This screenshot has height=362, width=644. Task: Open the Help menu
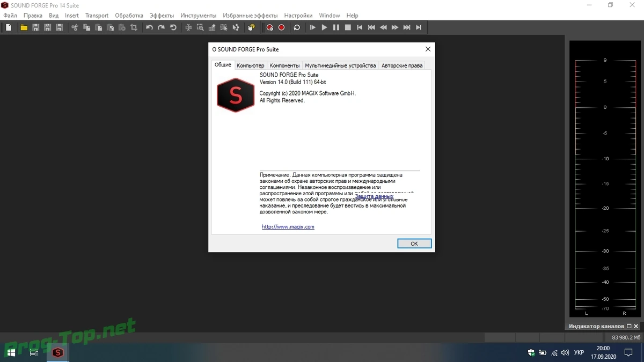352,16
